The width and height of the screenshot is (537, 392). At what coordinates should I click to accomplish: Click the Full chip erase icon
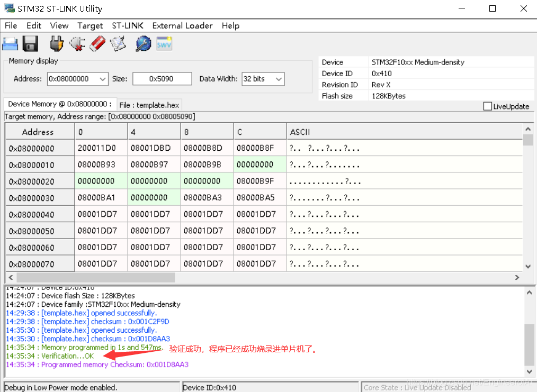[97, 44]
